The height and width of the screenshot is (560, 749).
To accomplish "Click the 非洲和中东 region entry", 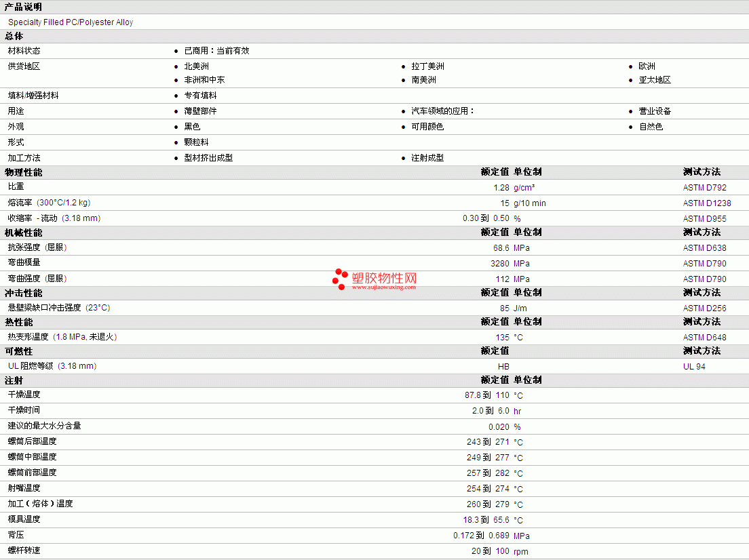I will pos(204,80).
